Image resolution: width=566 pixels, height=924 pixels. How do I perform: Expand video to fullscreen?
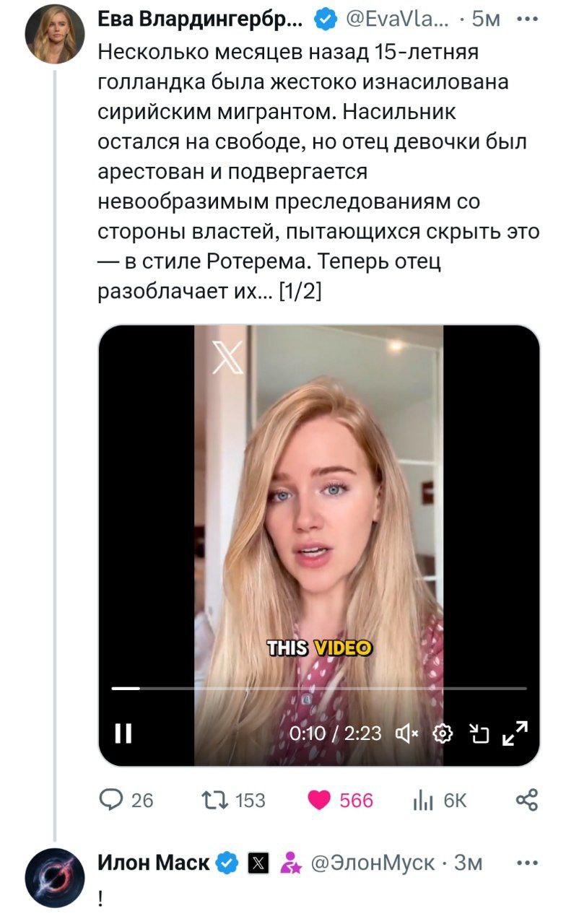click(515, 733)
